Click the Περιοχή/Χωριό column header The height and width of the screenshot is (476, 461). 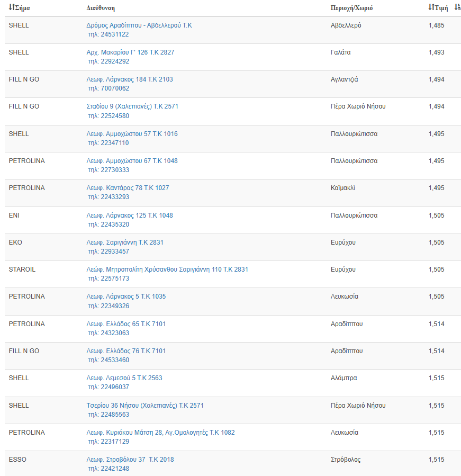click(351, 8)
